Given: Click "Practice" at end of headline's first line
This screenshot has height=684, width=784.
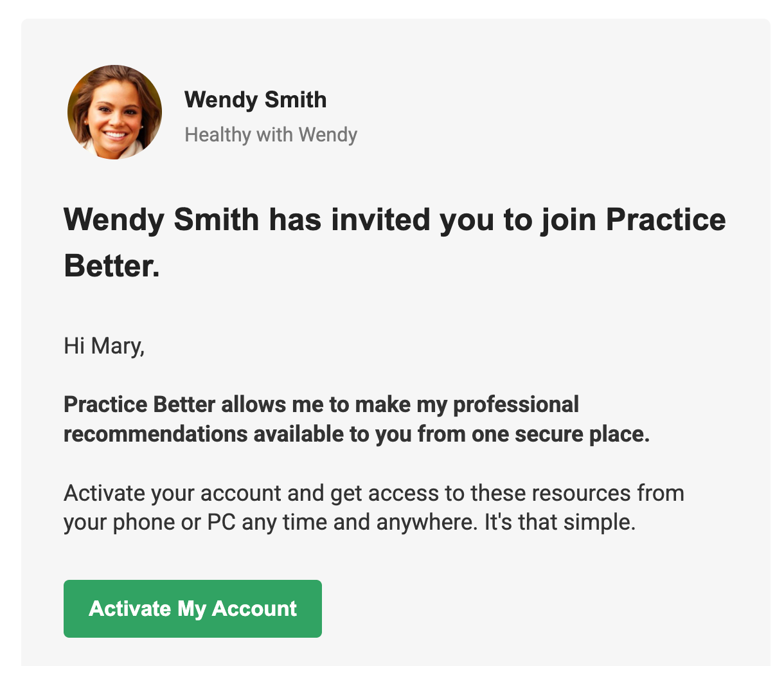Looking at the screenshot, I should [666, 220].
